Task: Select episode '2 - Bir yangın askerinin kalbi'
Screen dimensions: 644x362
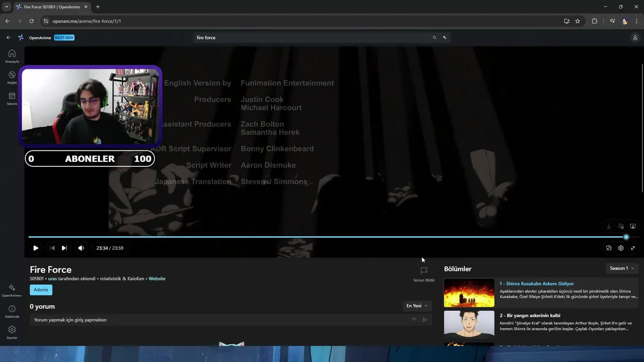Action: pos(530,316)
